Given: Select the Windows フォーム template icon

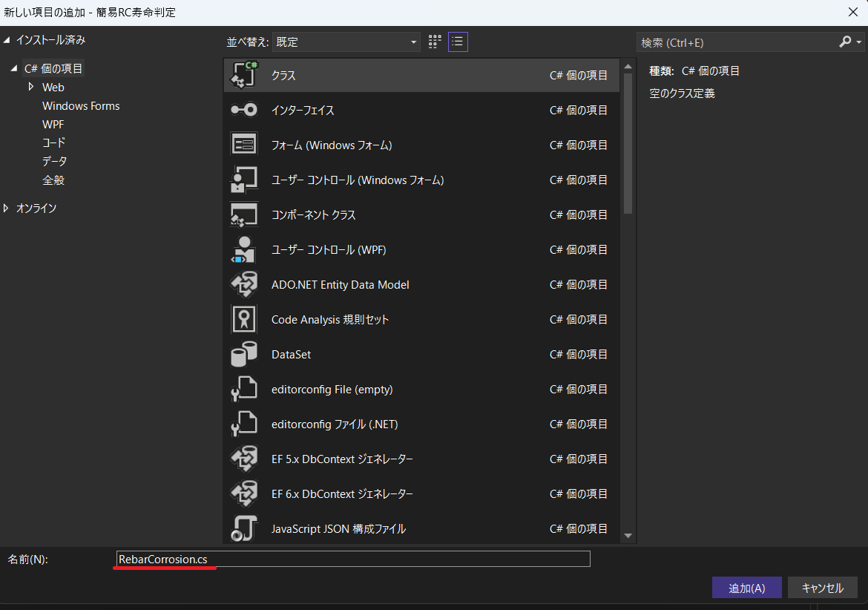Looking at the screenshot, I should pos(244,145).
